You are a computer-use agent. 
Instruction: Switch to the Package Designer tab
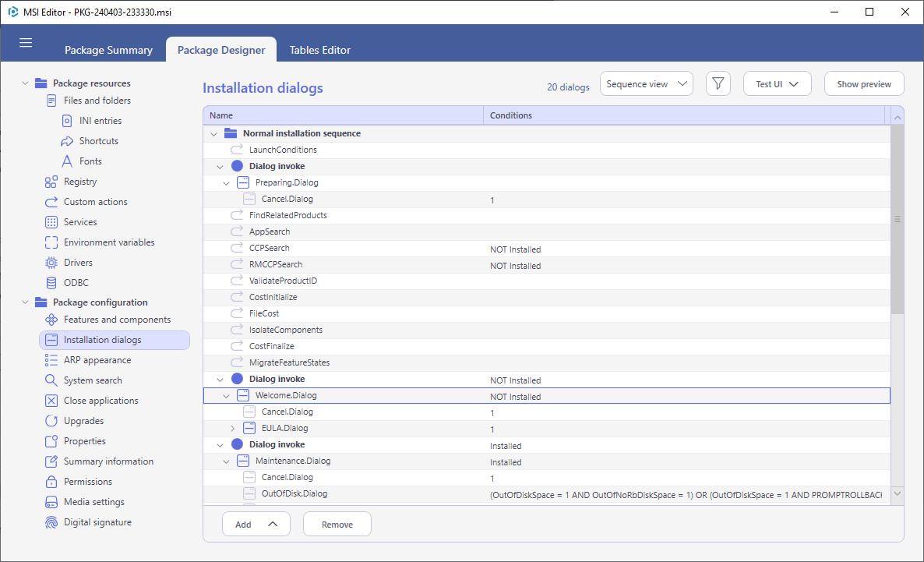click(x=221, y=50)
